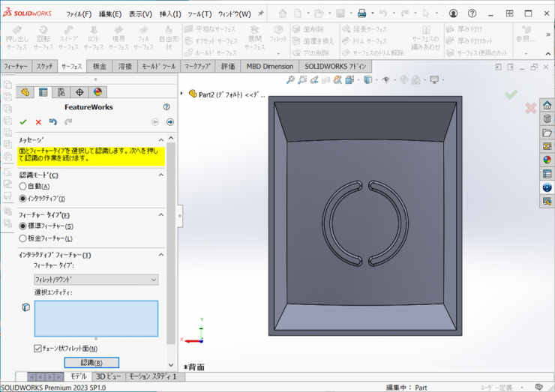Open the フィレット/ラウンド feature type dropdown
Image resolution: width=555 pixels, height=392 pixels.
click(x=96, y=280)
